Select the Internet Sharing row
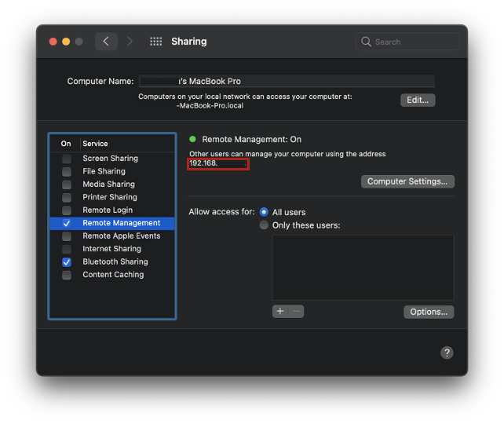The image size is (504, 424). point(112,249)
